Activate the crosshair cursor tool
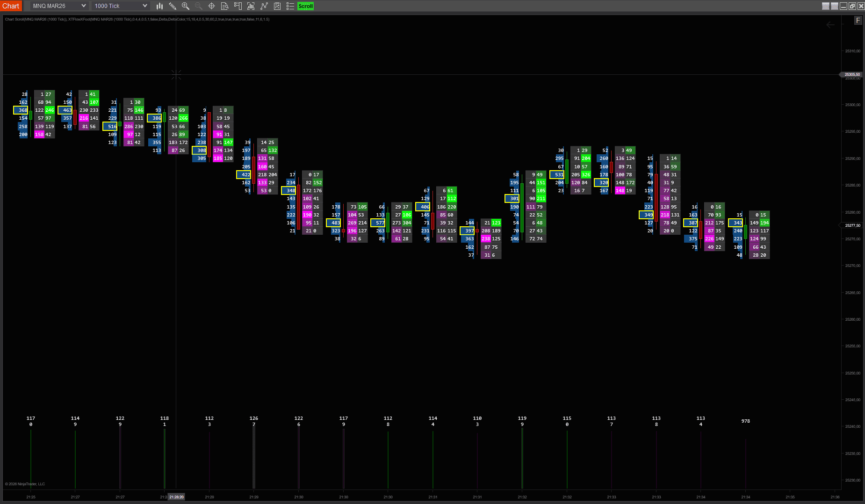 tap(211, 6)
